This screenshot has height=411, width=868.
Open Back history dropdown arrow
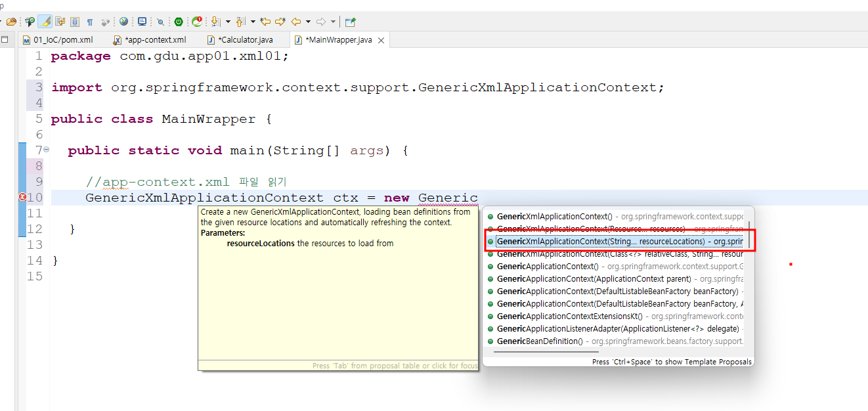click(x=308, y=22)
